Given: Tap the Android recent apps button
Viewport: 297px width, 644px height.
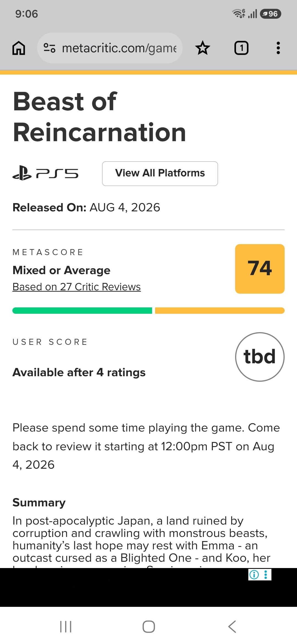Looking at the screenshot, I should click(x=66, y=627).
